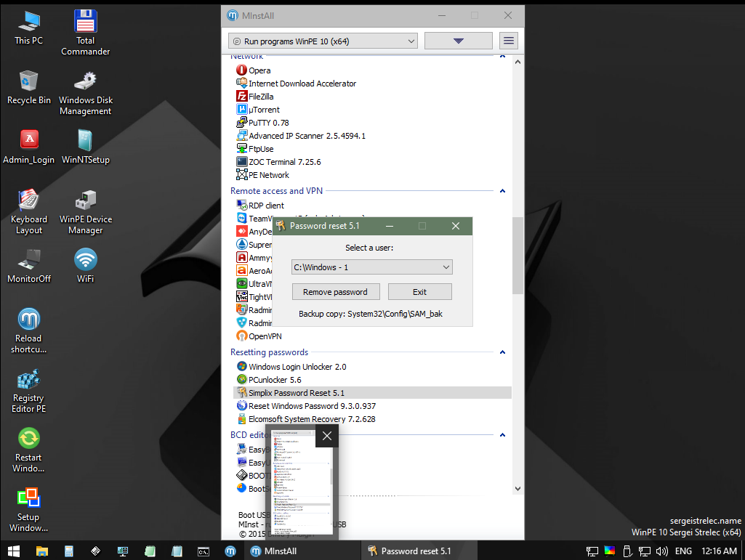Open Windows Disk Management desktop icon
The width and height of the screenshot is (745, 560).
tap(86, 93)
